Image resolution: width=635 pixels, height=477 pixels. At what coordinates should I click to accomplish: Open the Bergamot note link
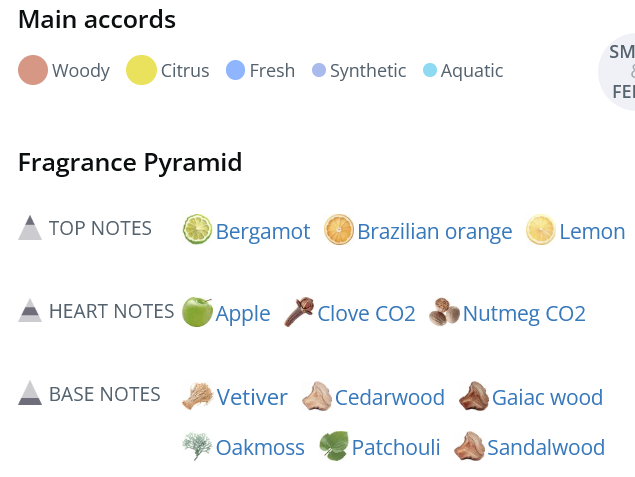[x=263, y=232]
